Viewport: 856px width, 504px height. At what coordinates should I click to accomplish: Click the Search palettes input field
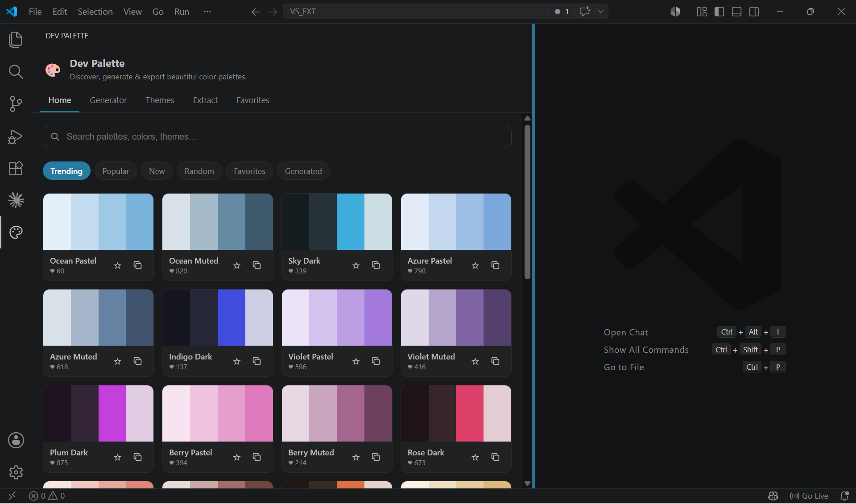tap(277, 136)
